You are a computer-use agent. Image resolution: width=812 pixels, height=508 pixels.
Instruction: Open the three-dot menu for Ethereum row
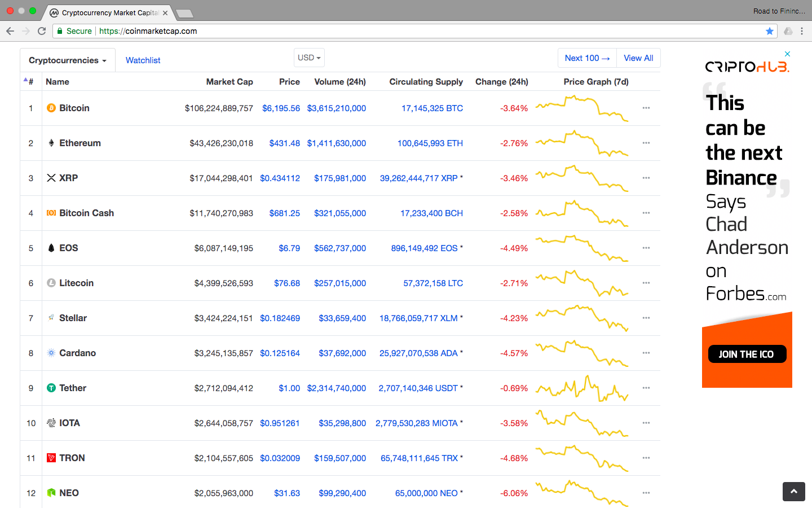pyautogui.click(x=646, y=143)
